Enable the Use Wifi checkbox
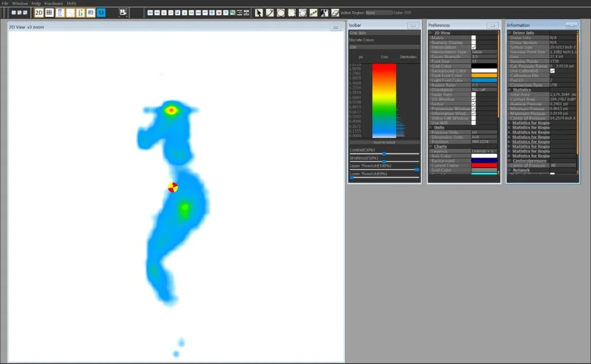Screen dimensions: 591x364 pyautogui.click(x=474, y=123)
